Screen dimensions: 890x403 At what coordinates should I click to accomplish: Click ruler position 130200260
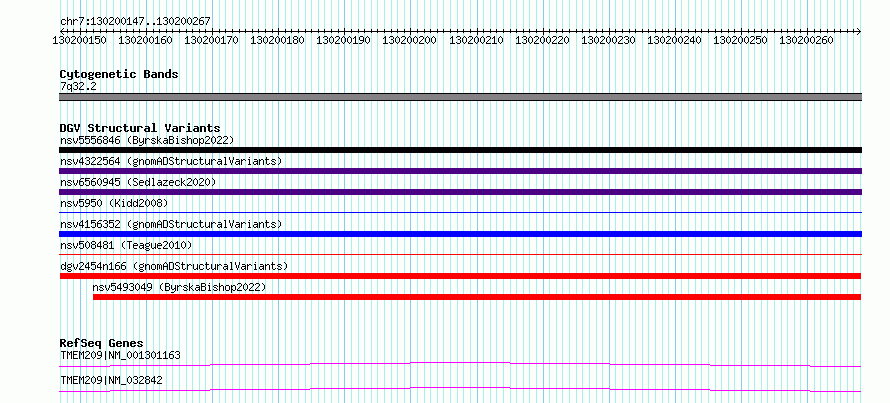click(x=806, y=40)
